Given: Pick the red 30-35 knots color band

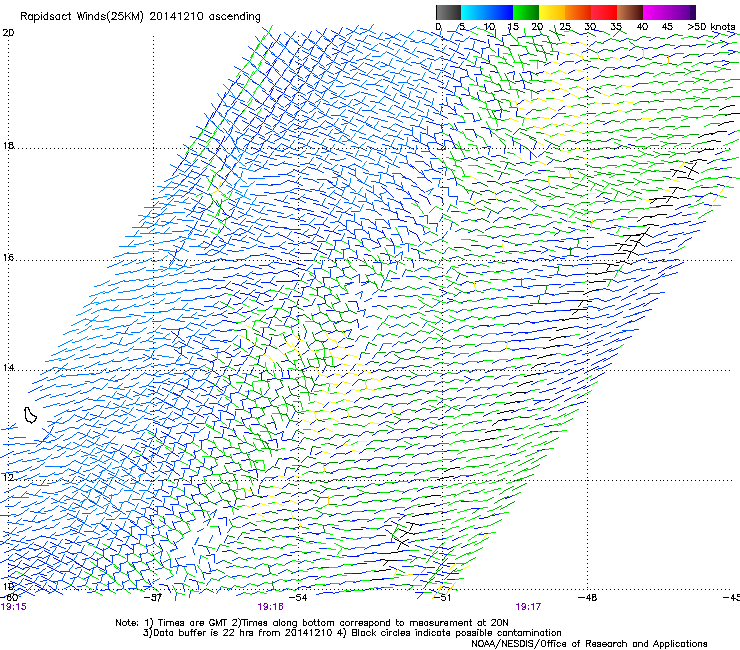Looking at the screenshot, I should 604,12.
